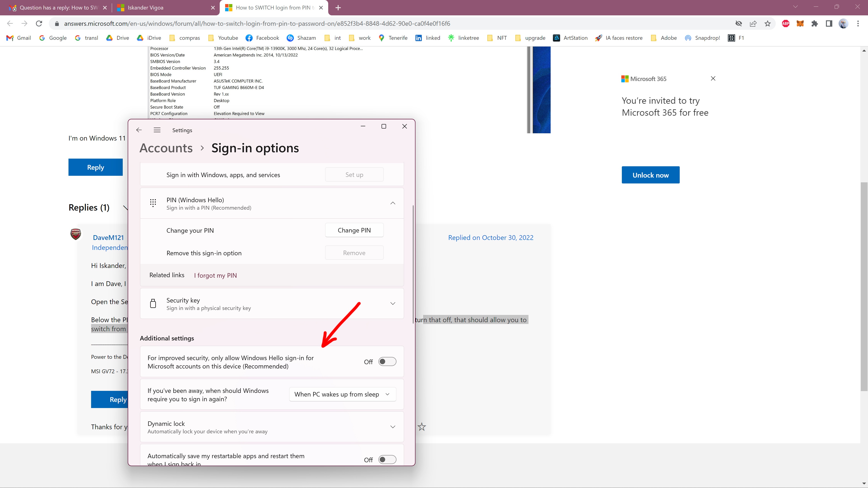Viewport: 868px width, 488px height.
Task: Open the MetaMask fox extension
Action: coord(800,23)
